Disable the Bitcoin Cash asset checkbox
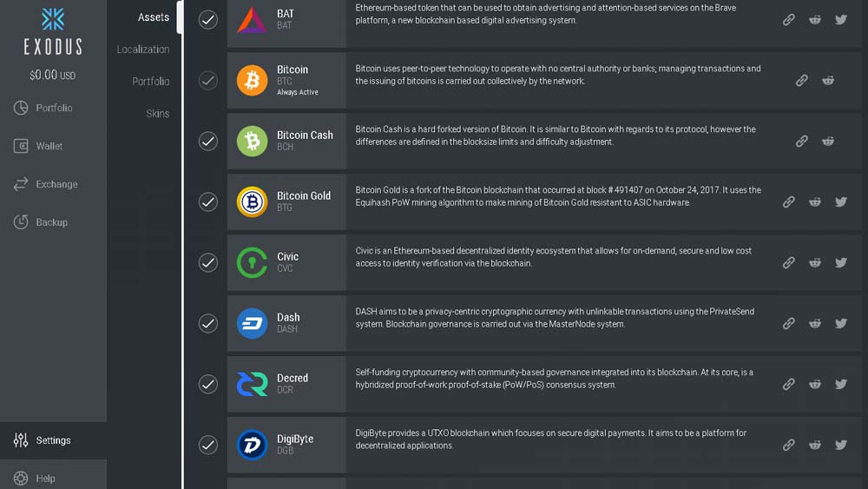Image resolution: width=868 pixels, height=489 pixels. point(208,141)
